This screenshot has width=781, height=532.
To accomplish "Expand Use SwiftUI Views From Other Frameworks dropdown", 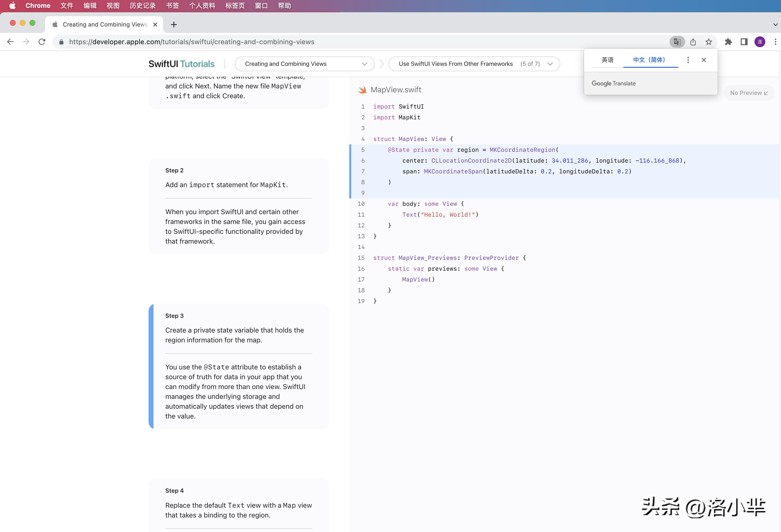I will tap(474, 64).
